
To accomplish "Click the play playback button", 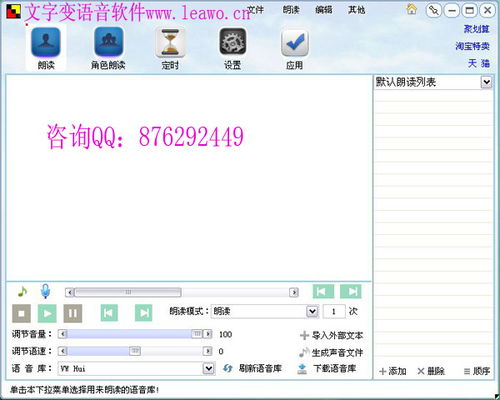I will (x=47, y=313).
